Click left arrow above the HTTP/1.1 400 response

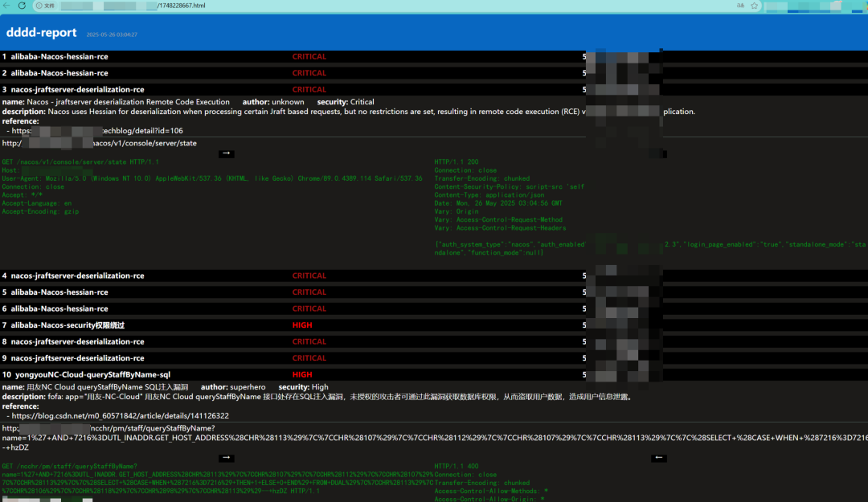pos(658,458)
